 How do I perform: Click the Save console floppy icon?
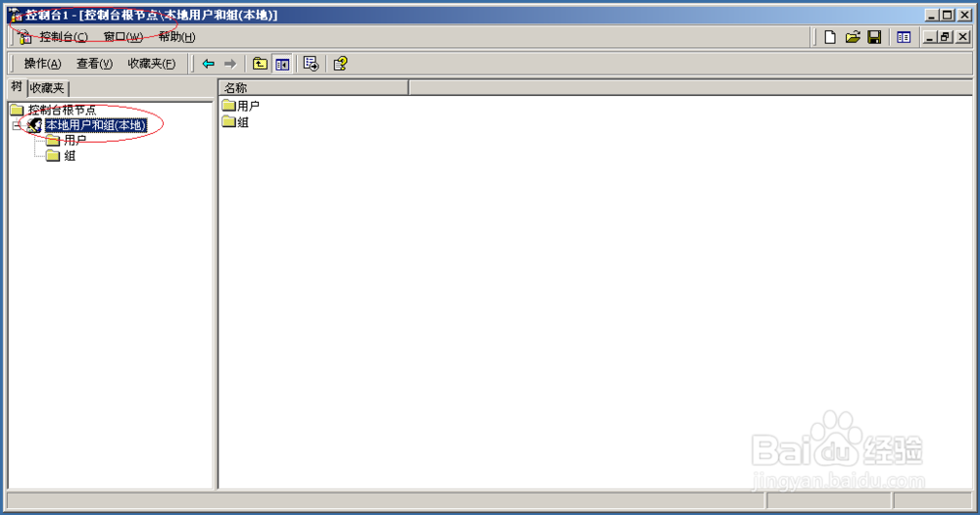[874, 37]
